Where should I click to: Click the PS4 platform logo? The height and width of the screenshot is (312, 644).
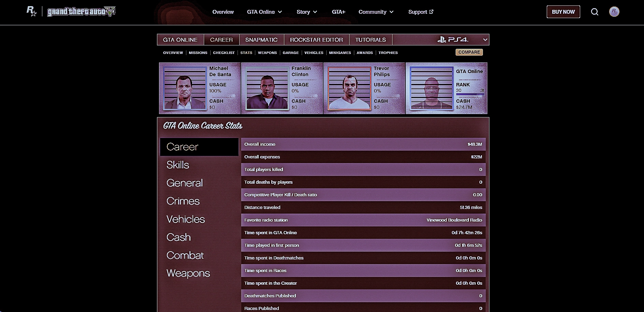[x=453, y=40]
